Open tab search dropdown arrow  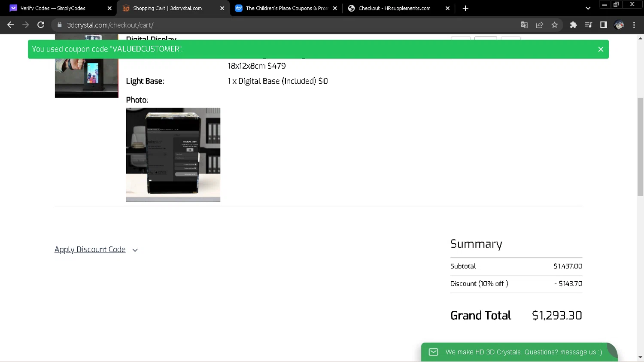[588, 8]
